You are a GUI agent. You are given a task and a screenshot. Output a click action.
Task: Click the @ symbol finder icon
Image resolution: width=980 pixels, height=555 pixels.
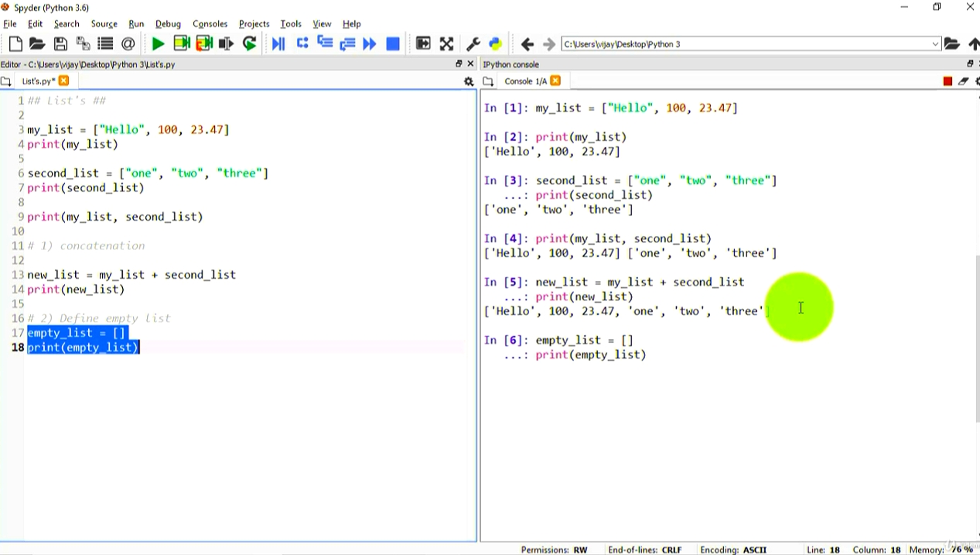[128, 44]
